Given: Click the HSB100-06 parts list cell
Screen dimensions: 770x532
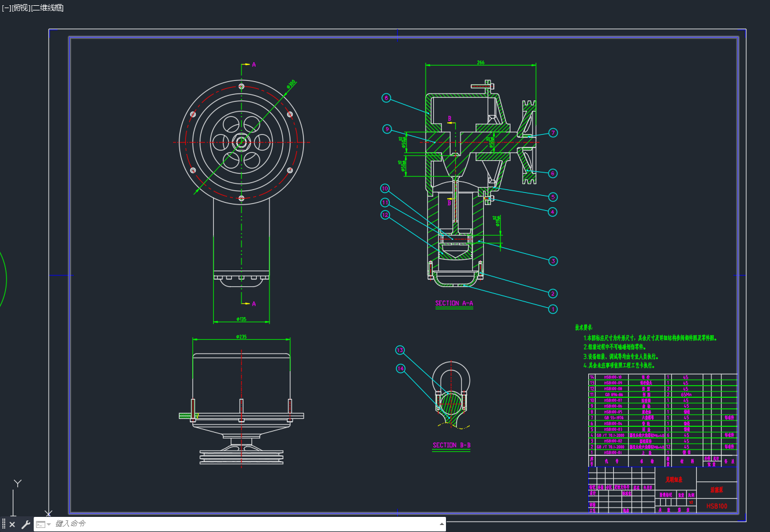Looking at the screenshot, I should click(x=613, y=406).
